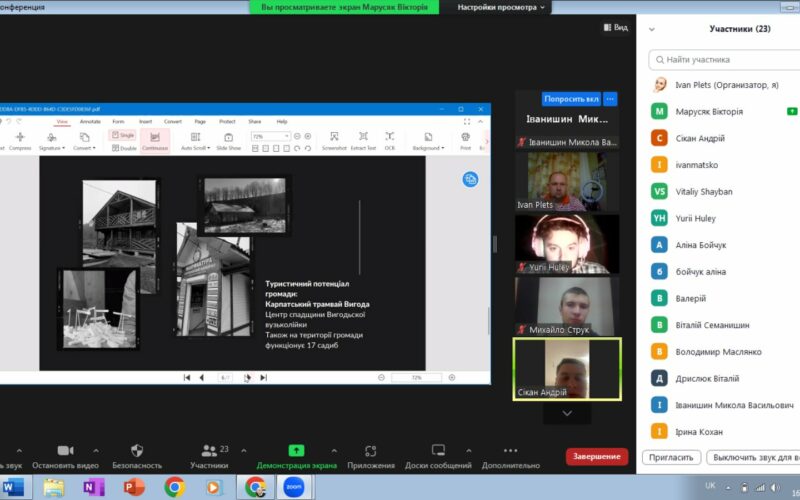This screenshot has height=500, width=800.
Task: Open the Whiteboards icon
Action: pos(438,451)
